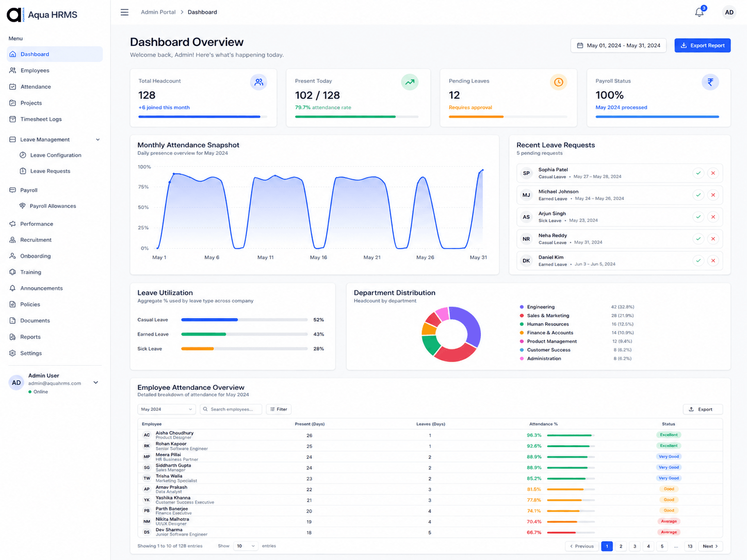Click Meera Pillai's Very Good status badge
Image resolution: width=747 pixels, height=560 pixels.
[669, 456]
